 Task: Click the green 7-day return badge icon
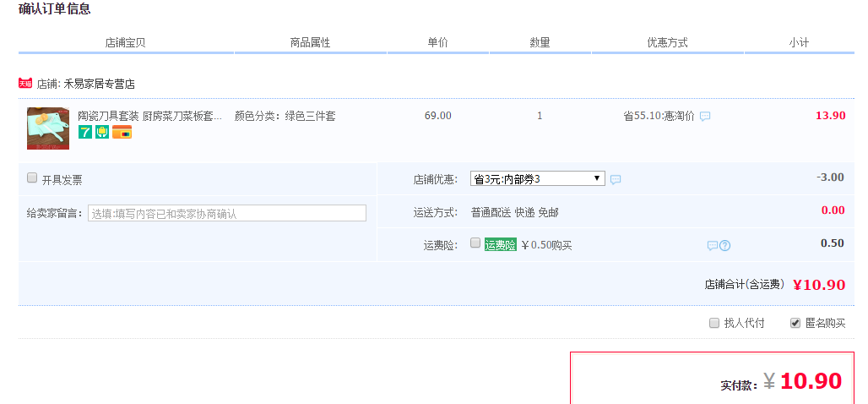click(84, 132)
